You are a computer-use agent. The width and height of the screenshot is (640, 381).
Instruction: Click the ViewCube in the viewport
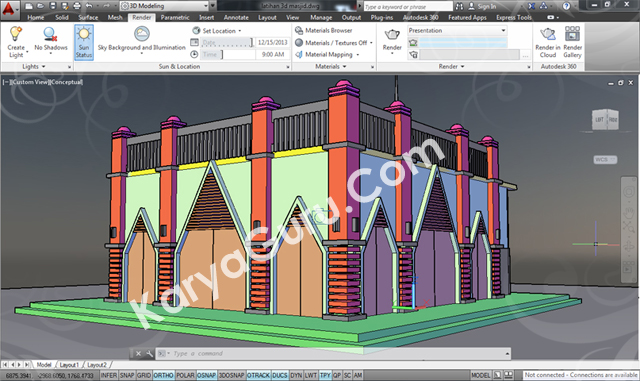coord(605,120)
